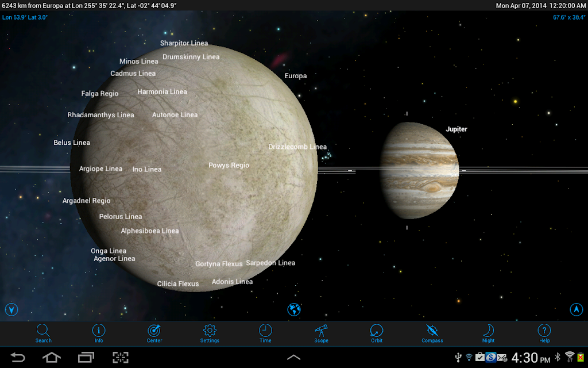Toggle Compass mode

tap(432, 333)
